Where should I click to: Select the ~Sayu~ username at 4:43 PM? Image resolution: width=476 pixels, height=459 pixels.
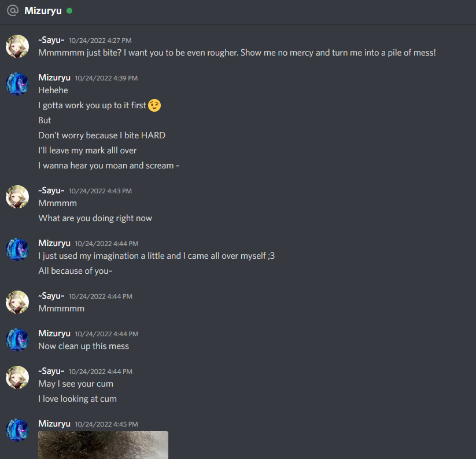coord(51,190)
